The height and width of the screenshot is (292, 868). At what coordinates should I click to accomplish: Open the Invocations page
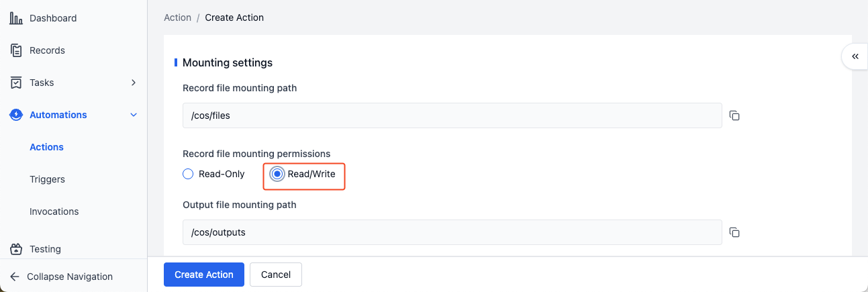pyautogui.click(x=54, y=211)
